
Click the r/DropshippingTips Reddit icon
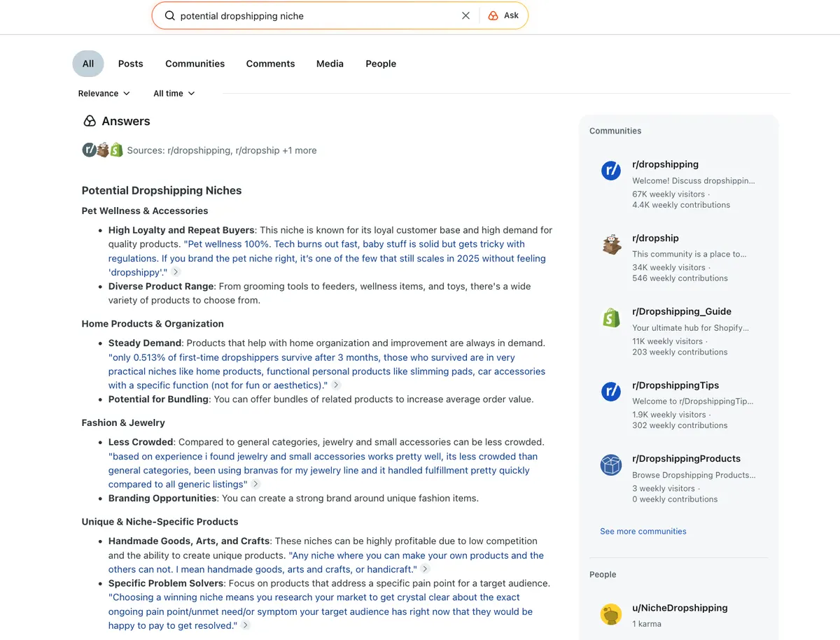[610, 391]
